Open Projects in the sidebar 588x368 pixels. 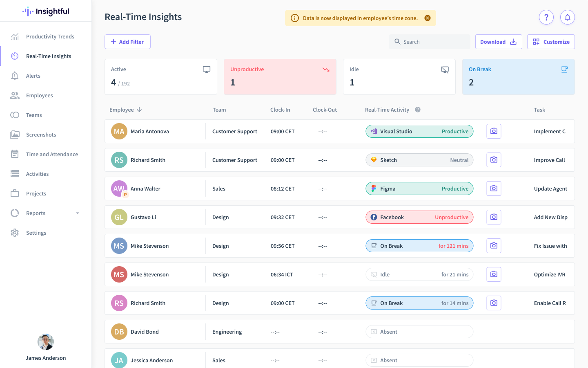[46, 193]
